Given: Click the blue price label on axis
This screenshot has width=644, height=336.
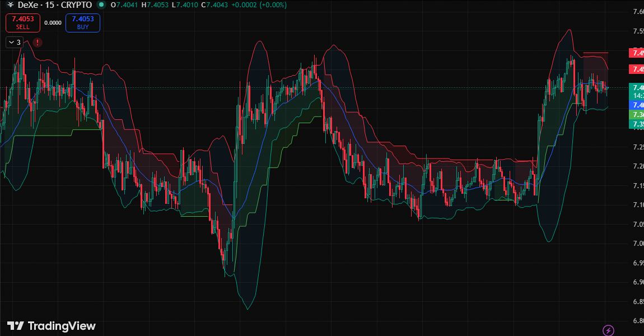Looking at the screenshot, I should pyautogui.click(x=637, y=105).
